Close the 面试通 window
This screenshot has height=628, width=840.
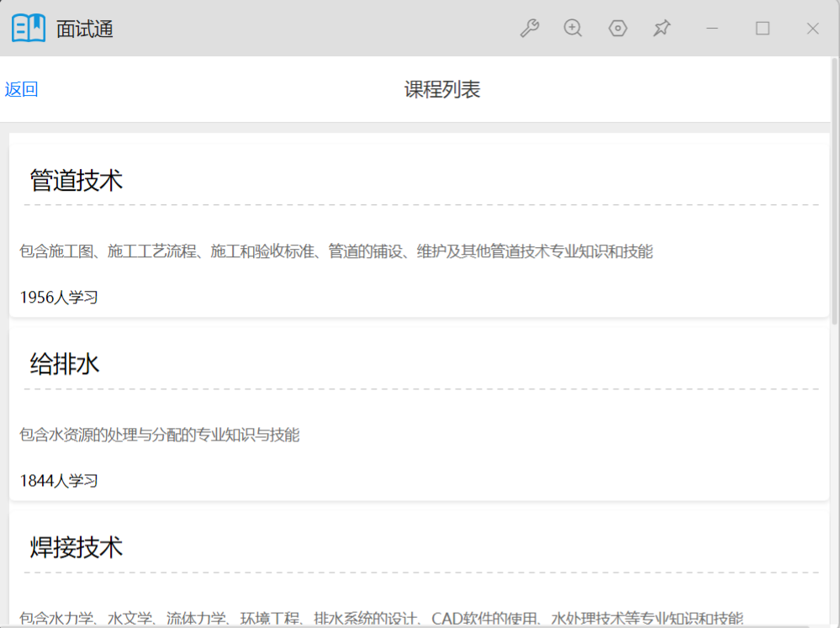pos(813,29)
